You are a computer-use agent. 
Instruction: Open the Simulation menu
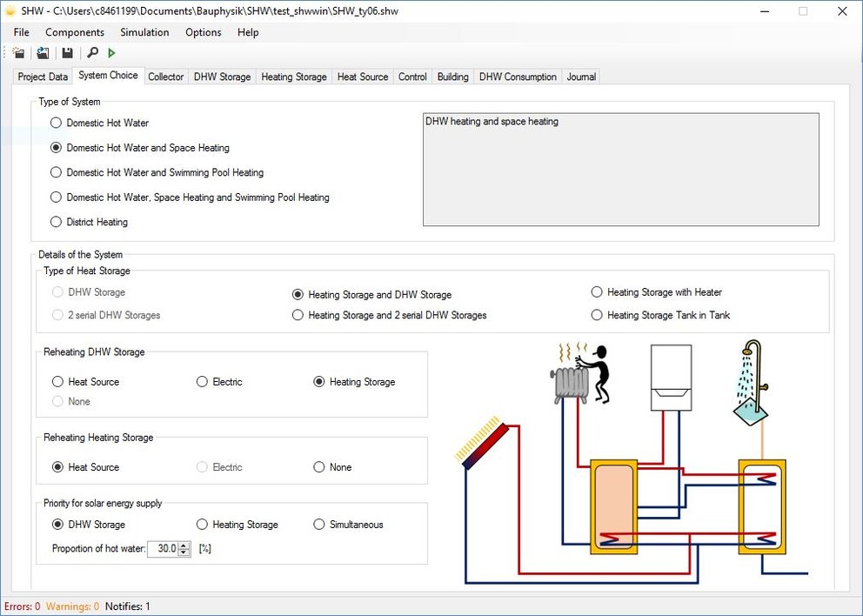click(x=144, y=32)
